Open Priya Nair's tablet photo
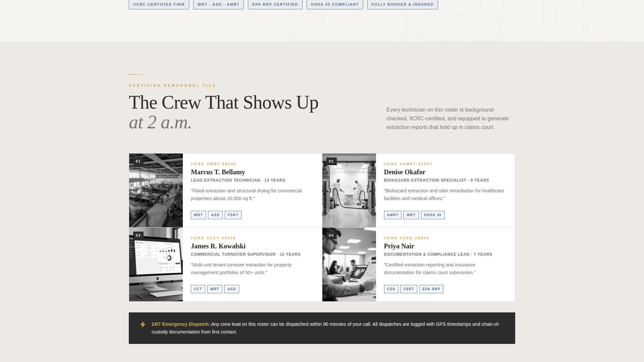The image size is (644, 362). tap(349, 264)
